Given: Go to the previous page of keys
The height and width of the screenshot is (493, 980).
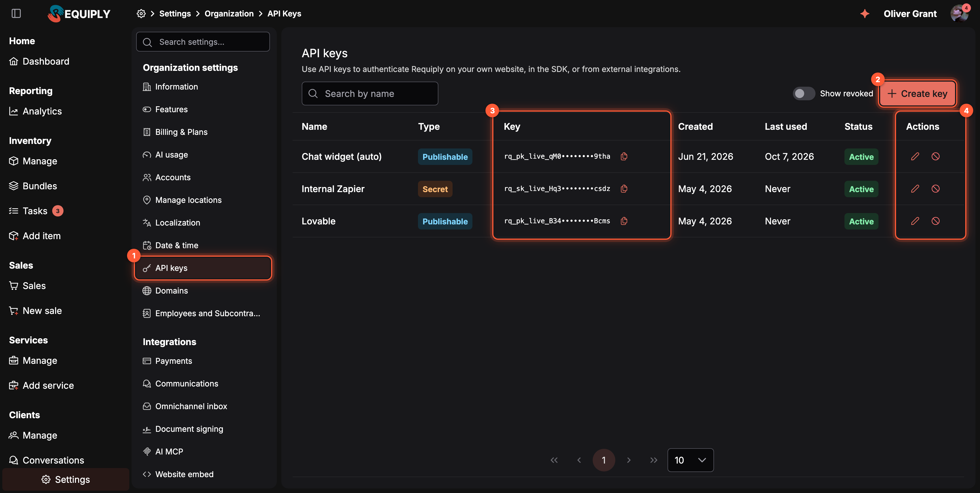Looking at the screenshot, I should pos(579,460).
